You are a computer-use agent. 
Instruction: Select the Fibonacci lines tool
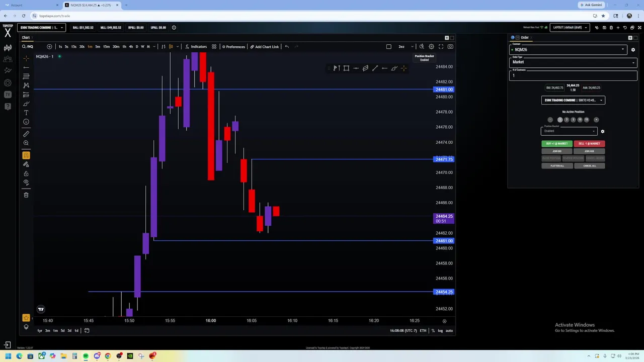point(26,76)
